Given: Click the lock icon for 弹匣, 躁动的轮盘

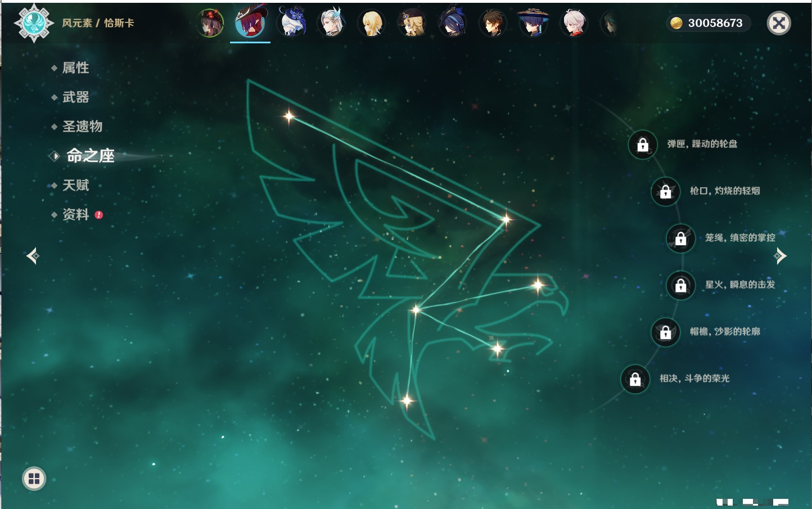Looking at the screenshot, I should (643, 145).
